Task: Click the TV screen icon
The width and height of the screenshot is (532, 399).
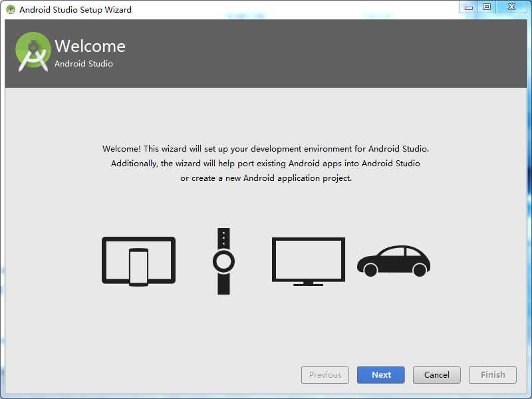Action: coord(309,261)
